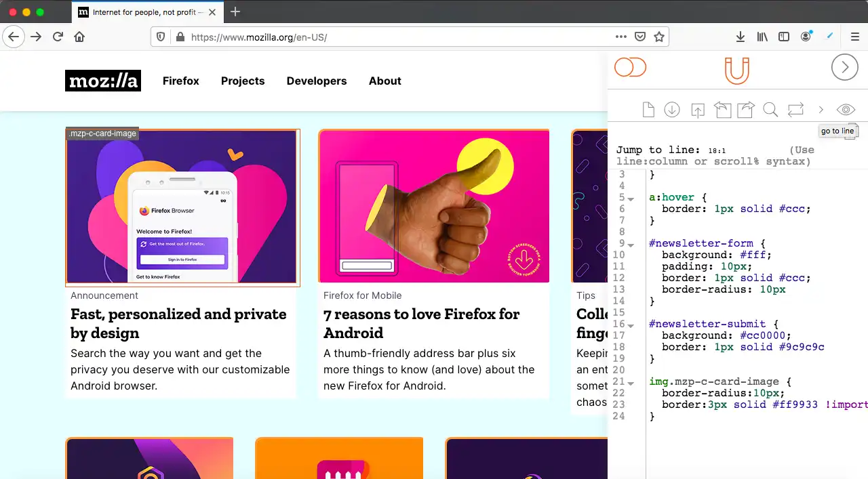Screen dimensions: 868x479
Task: Click the redo curved-arrow icon
Action: click(746, 110)
